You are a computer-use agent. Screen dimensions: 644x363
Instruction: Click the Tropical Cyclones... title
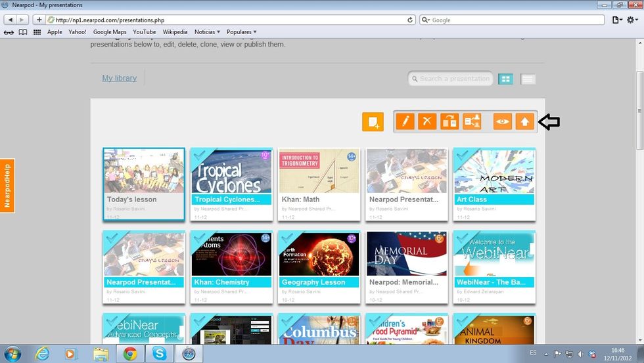(227, 200)
